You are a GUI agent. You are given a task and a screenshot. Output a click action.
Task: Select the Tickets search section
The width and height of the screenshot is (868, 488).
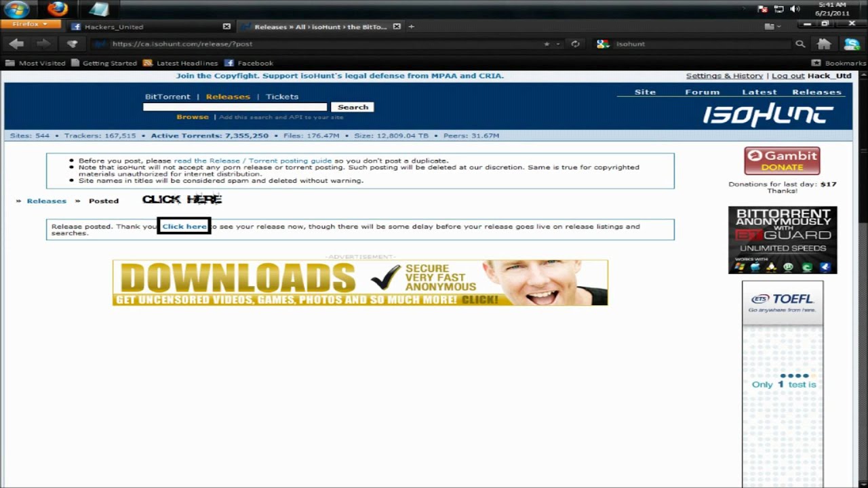point(282,96)
